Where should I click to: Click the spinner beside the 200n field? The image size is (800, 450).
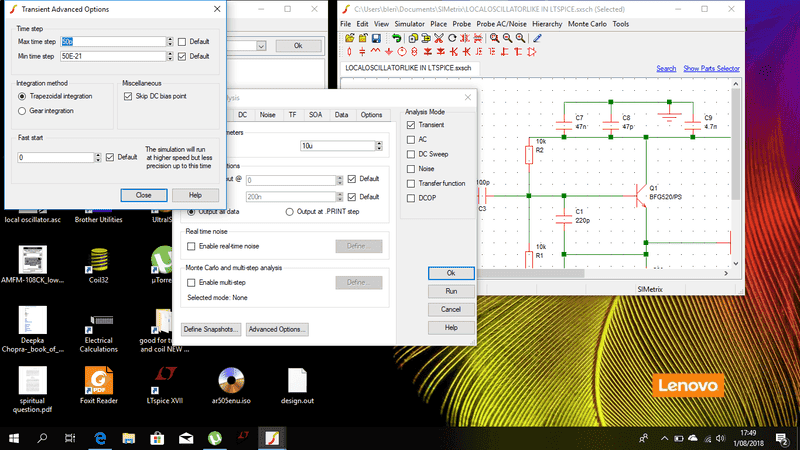click(340, 197)
